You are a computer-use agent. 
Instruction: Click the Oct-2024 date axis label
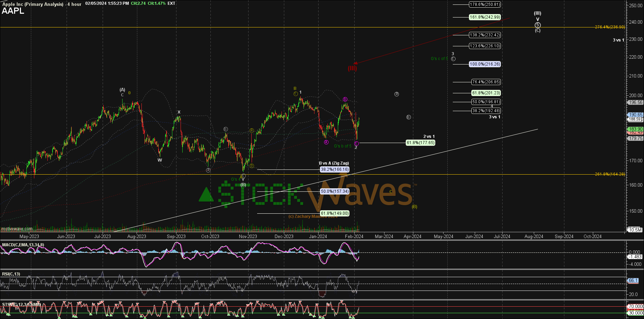(x=593, y=236)
